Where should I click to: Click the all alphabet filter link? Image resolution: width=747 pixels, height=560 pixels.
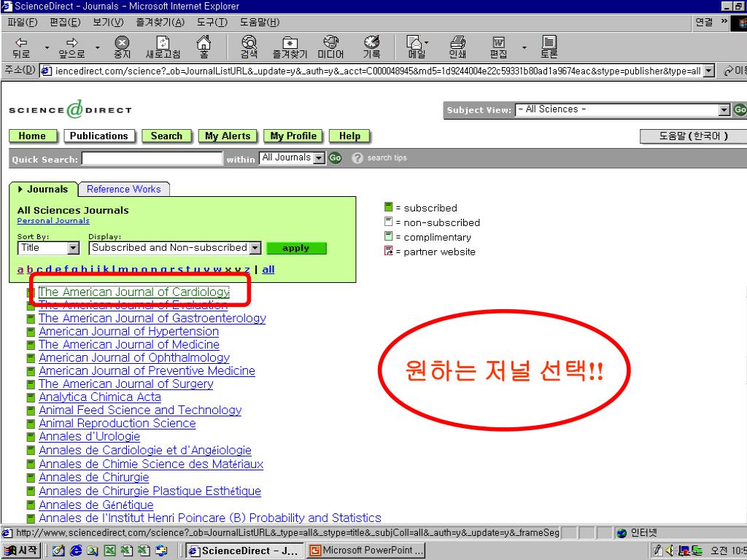[268, 270]
